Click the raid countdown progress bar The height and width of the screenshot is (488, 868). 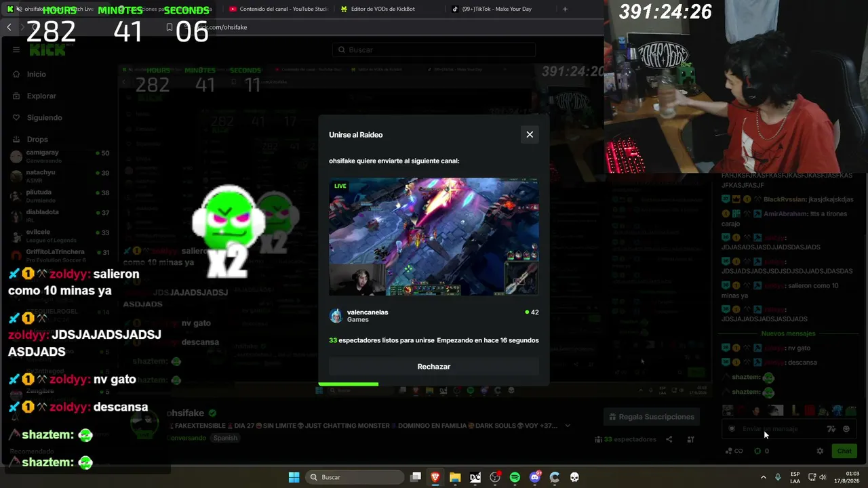click(x=349, y=384)
